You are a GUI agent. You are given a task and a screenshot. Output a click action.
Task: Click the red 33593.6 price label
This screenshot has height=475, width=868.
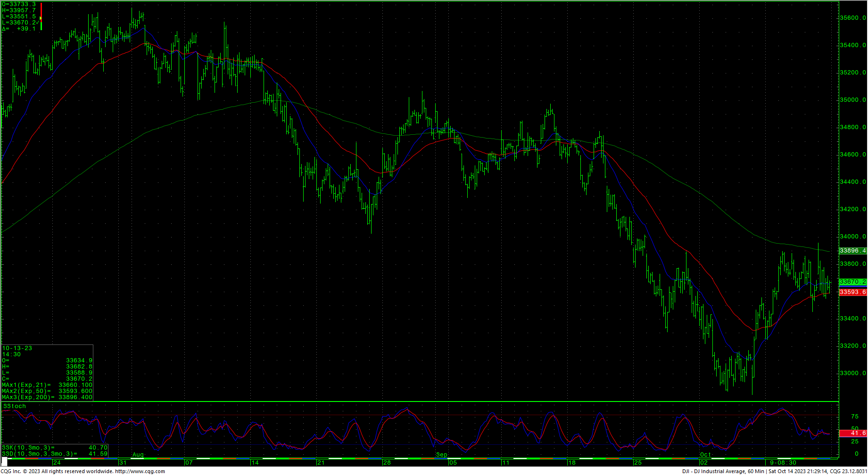[852, 292]
